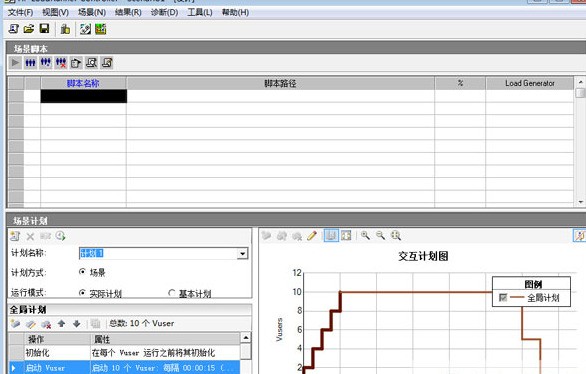Screen dimensions: 586x374
Task: Select the black highlighted script name cell
Action: (84, 96)
